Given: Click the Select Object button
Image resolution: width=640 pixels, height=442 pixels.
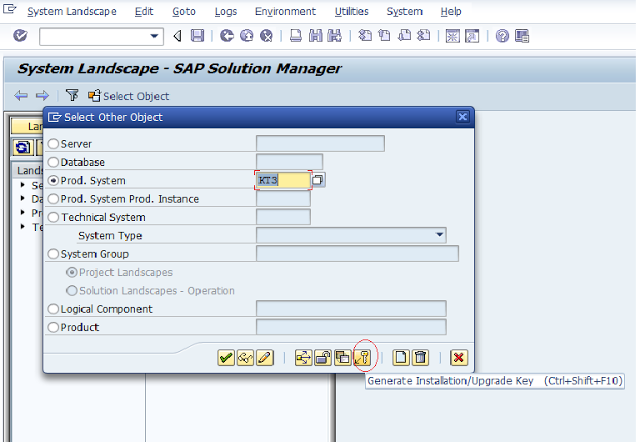Looking at the screenshot, I should (x=129, y=96).
